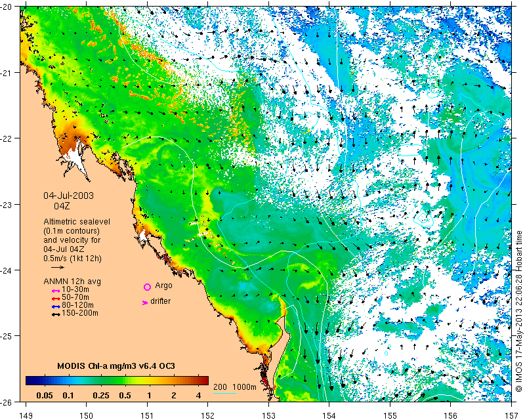Click the 'ANMN 12h avg' legend heading
The height and width of the screenshot is (420, 525).
[72, 282]
